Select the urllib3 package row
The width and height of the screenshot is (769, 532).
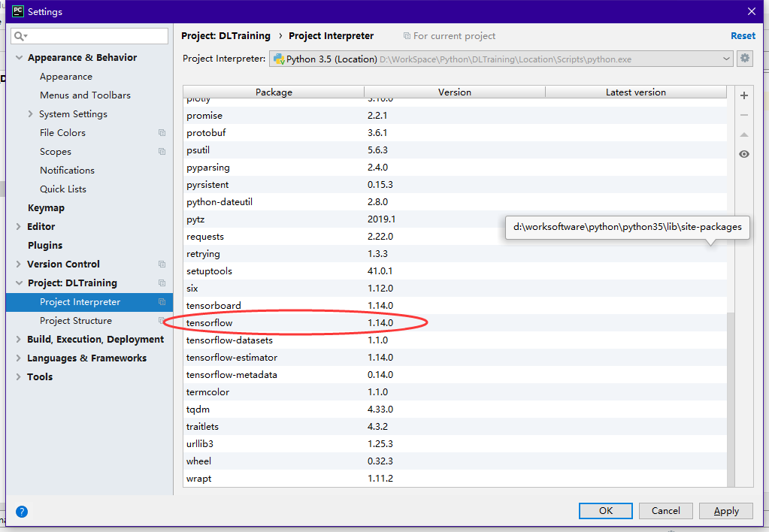[455, 444]
